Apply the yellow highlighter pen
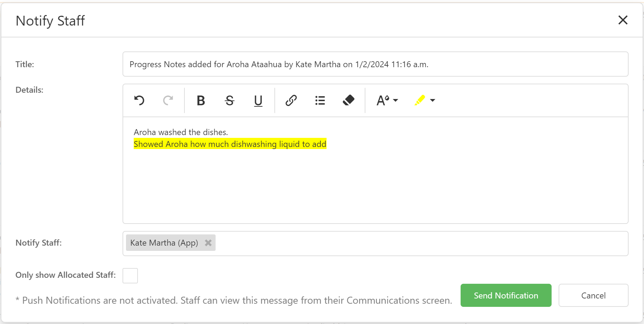Image resolution: width=644 pixels, height=324 pixels. [x=419, y=100]
